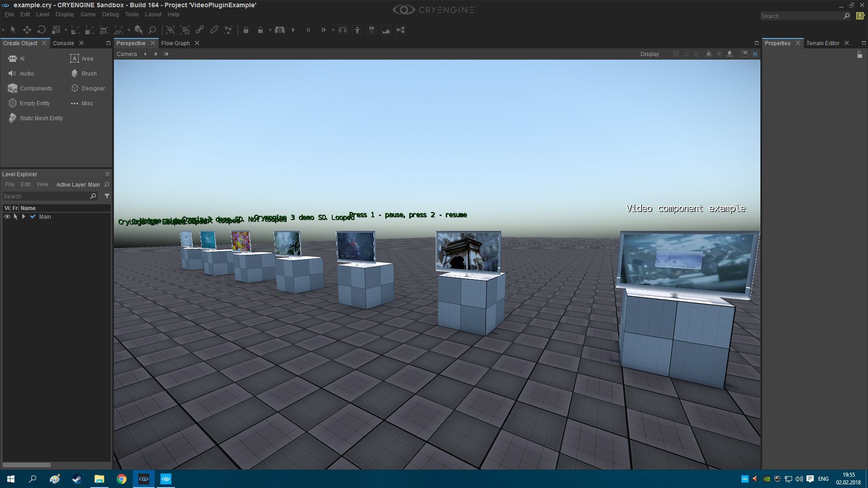The width and height of the screenshot is (868, 488).
Task: Choose Empty Entity in Create Object panel
Action: 29,103
